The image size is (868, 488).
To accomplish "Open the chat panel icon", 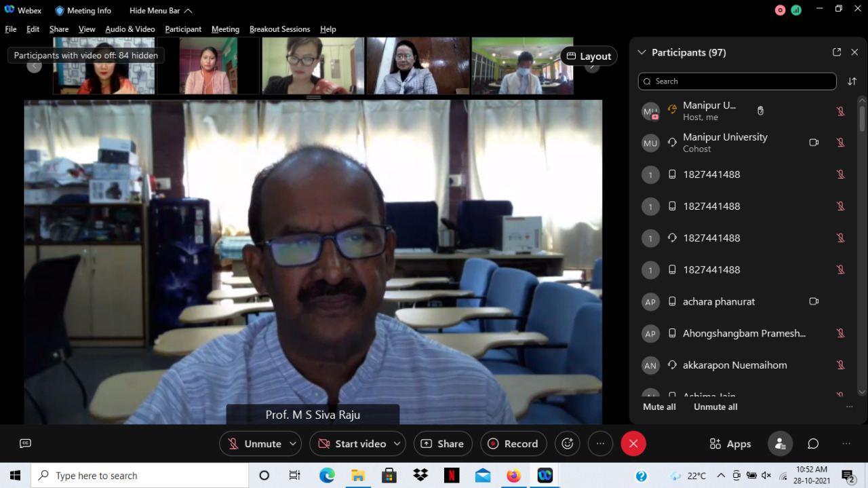I will coord(813,444).
